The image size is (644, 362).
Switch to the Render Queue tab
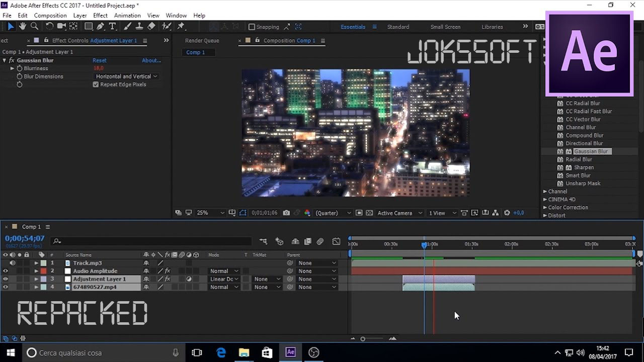tap(202, 40)
